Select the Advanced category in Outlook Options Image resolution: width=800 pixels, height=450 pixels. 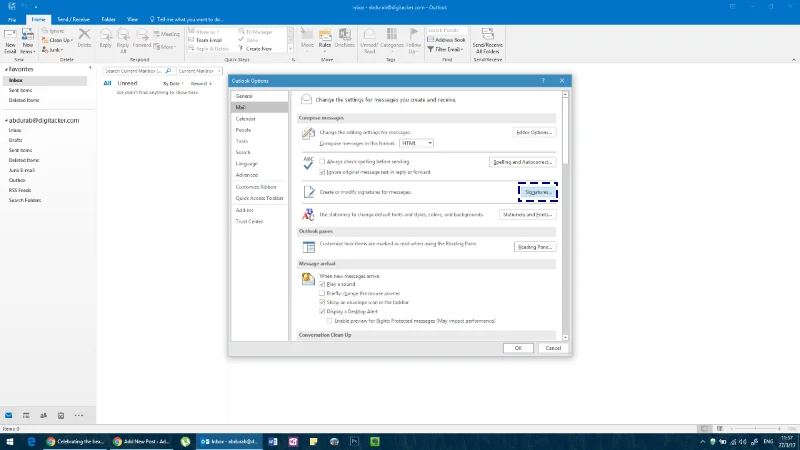[x=247, y=175]
